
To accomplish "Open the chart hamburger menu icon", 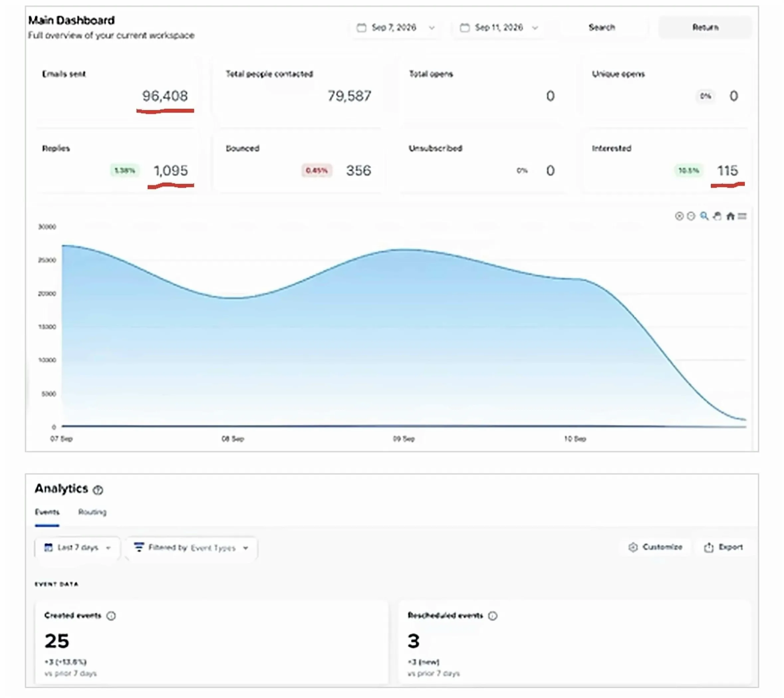I will 742,216.
